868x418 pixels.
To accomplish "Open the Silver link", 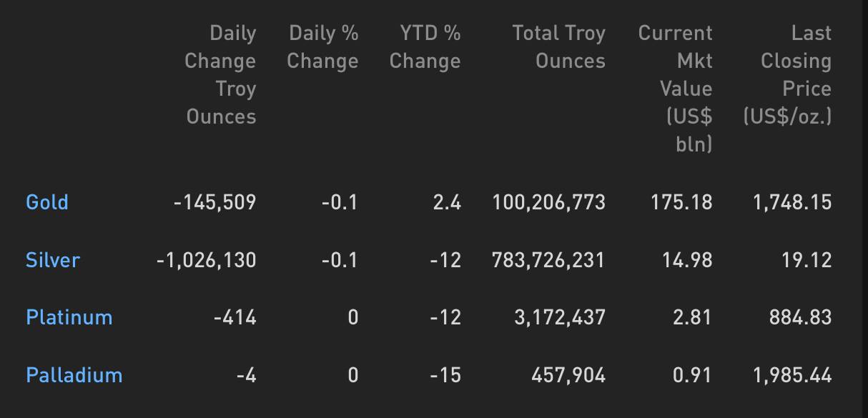I will click(x=53, y=260).
